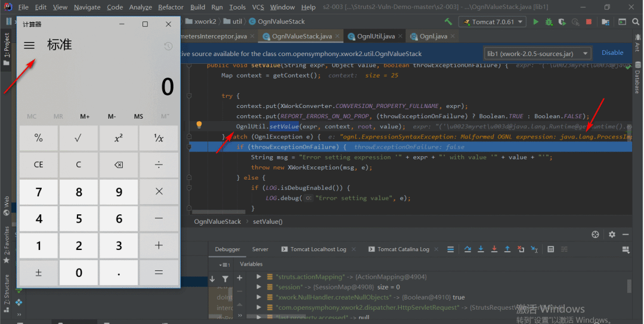Hide the Debug tool window with the minus icon
The height and width of the screenshot is (324, 644).
coord(626,234)
